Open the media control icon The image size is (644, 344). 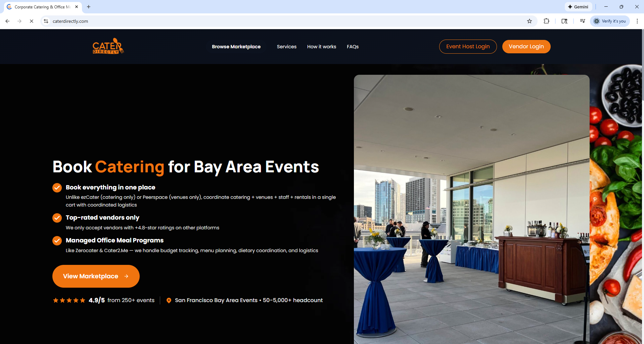tap(582, 21)
